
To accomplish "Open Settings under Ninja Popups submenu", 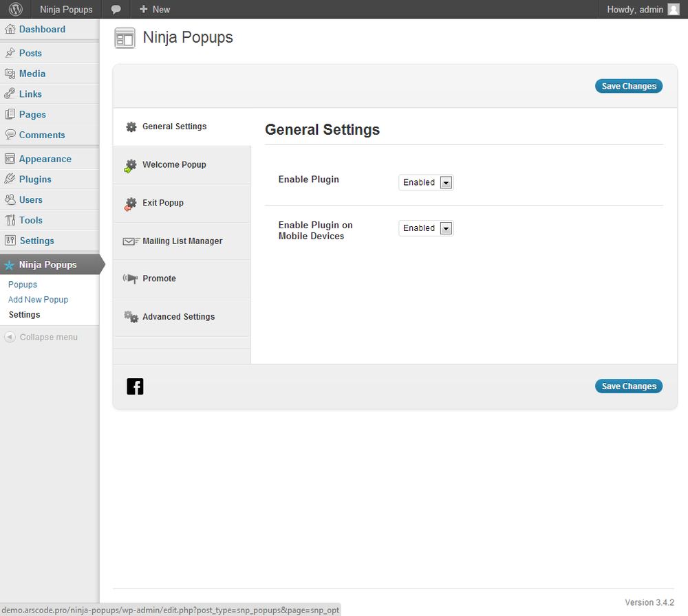I will click(25, 315).
